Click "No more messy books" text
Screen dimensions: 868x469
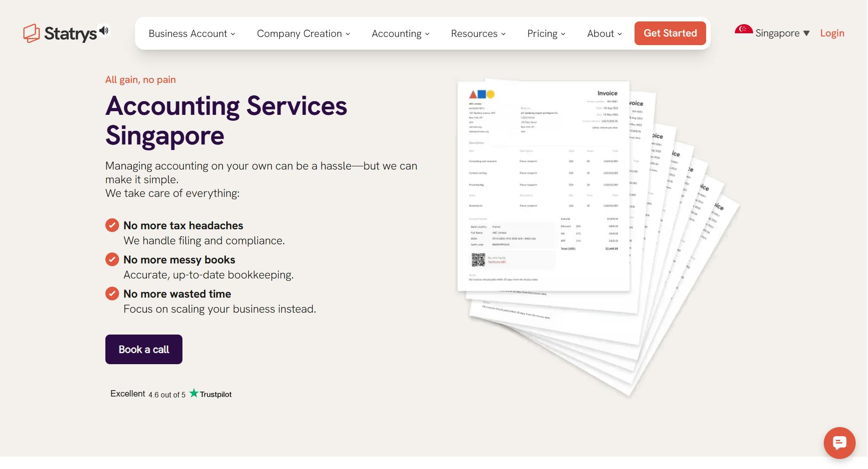point(179,260)
